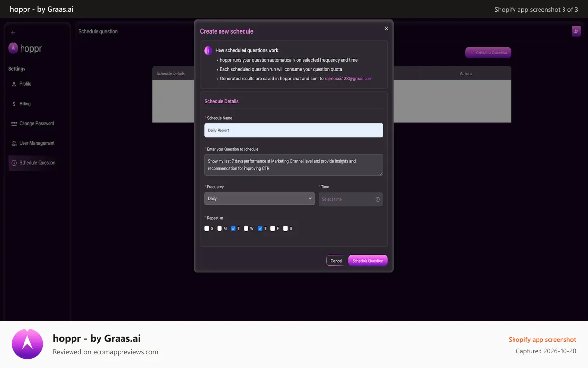This screenshot has width=588, height=368.
Task: Click the Schedule Name field containing Daily Report
Action: coord(294,130)
